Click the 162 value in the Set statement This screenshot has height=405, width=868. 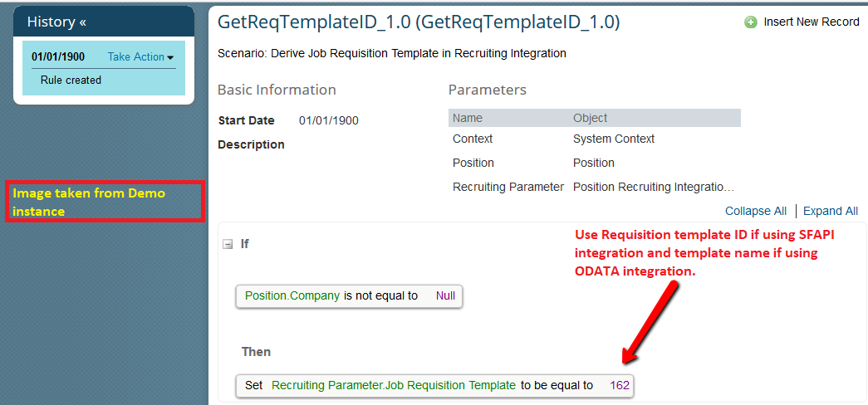click(x=620, y=386)
